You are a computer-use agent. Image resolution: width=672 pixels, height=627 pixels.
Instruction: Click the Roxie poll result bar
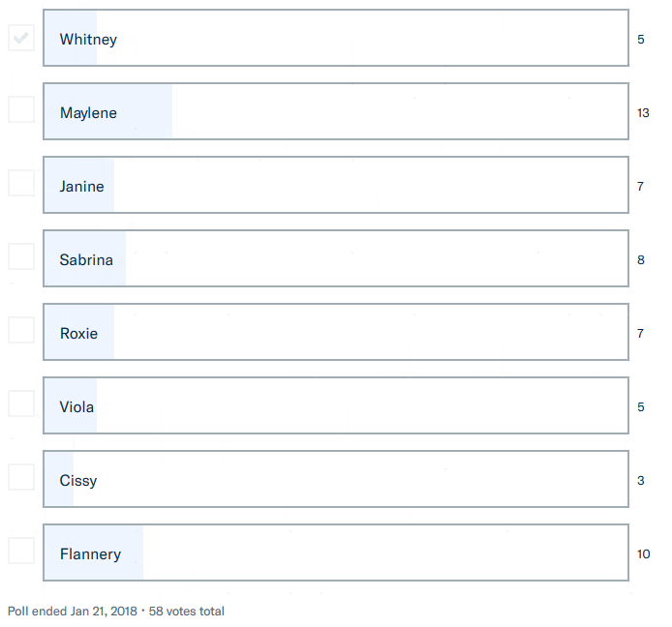click(335, 333)
